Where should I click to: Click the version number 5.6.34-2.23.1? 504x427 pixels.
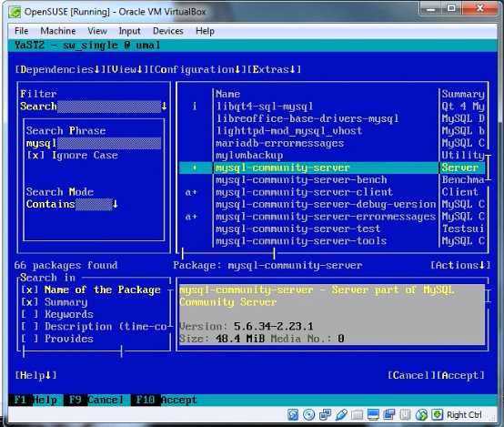(274, 327)
